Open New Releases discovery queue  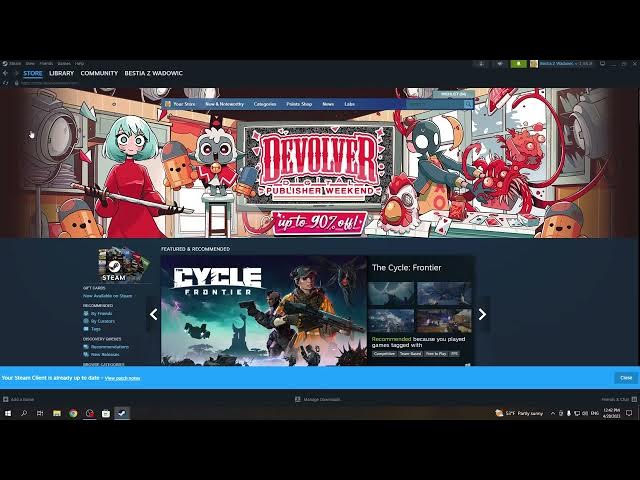coord(105,355)
